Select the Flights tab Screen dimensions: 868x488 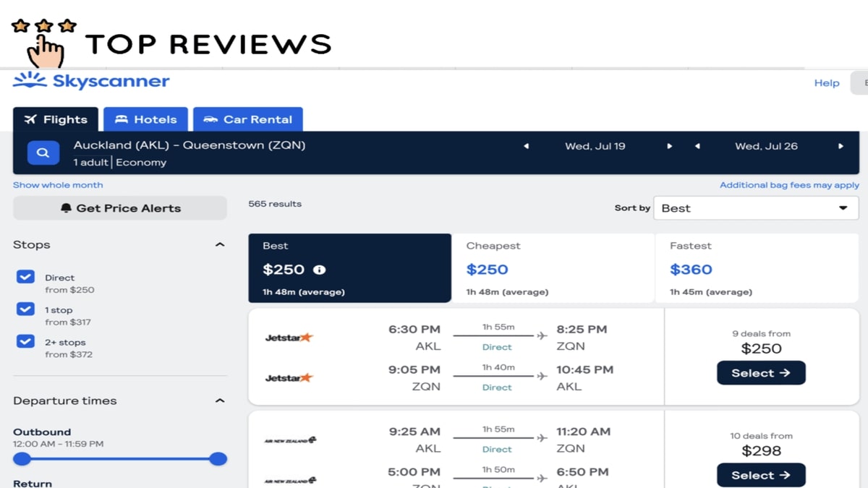coord(56,119)
